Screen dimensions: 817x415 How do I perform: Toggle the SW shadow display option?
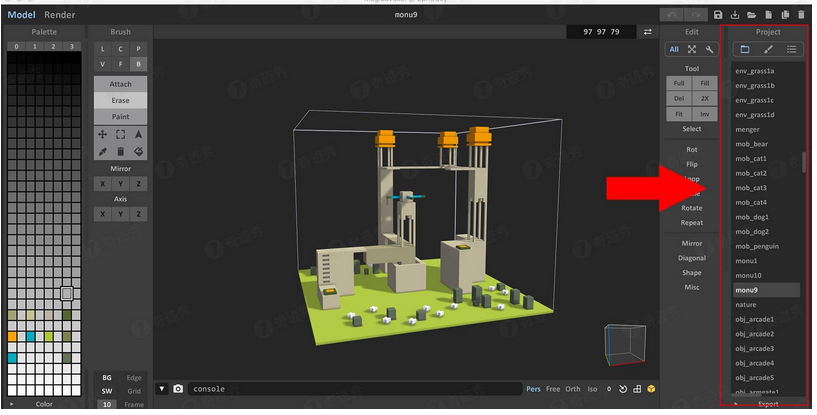[107, 391]
